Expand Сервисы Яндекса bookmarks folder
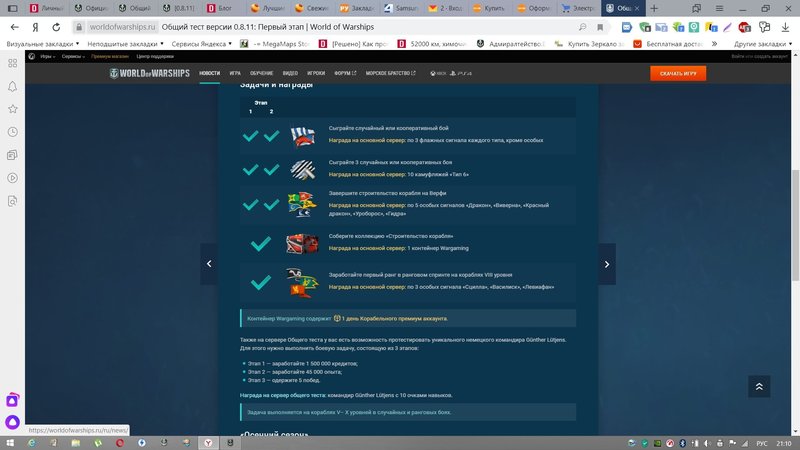 pos(202,44)
